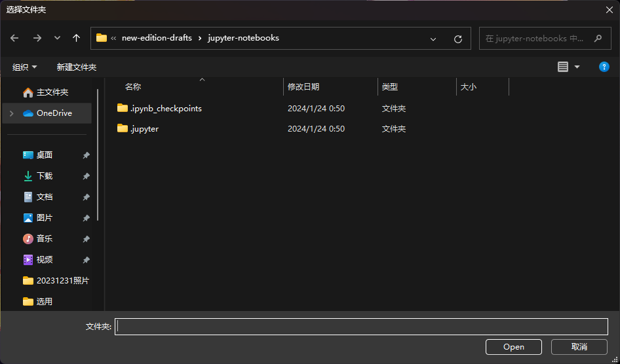Open recent locations dropdown arrow
Screen dimensions: 620x364
pos(57,38)
